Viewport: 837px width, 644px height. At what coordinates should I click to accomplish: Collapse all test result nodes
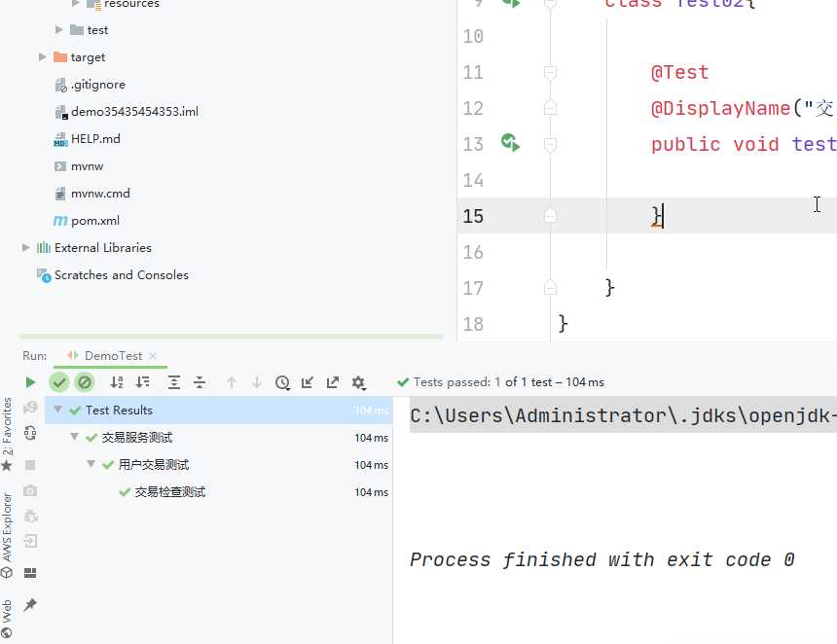[200, 382]
